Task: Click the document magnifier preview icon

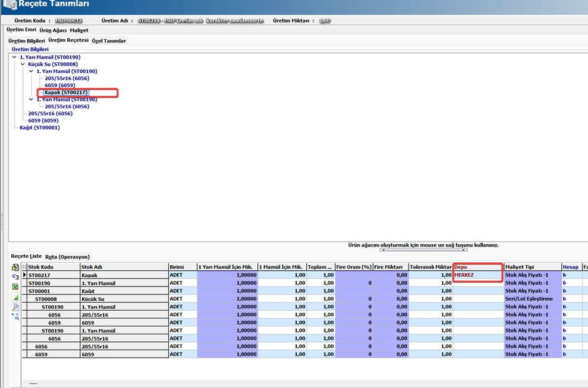Action: [16, 306]
